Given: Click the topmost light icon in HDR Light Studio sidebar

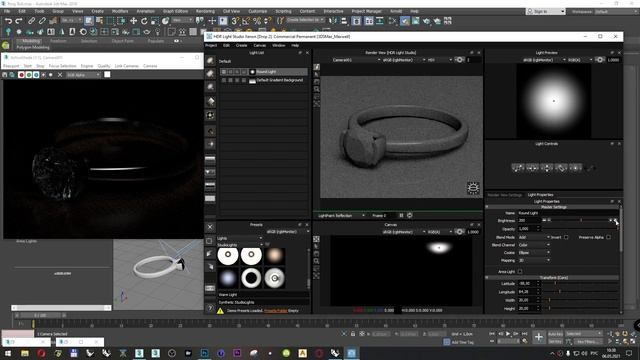Looking at the screenshot, I should click(210, 60).
